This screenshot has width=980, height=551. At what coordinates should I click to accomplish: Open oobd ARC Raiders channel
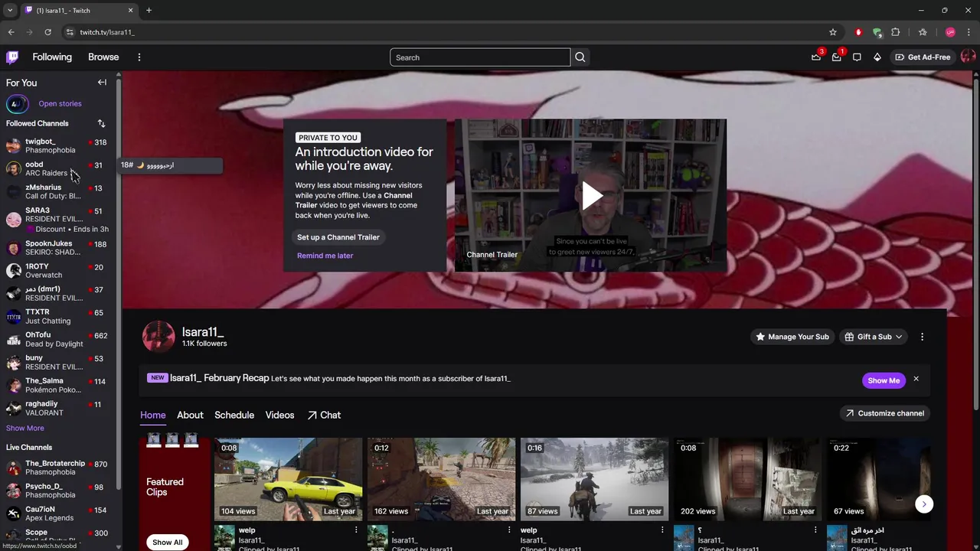click(57, 168)
